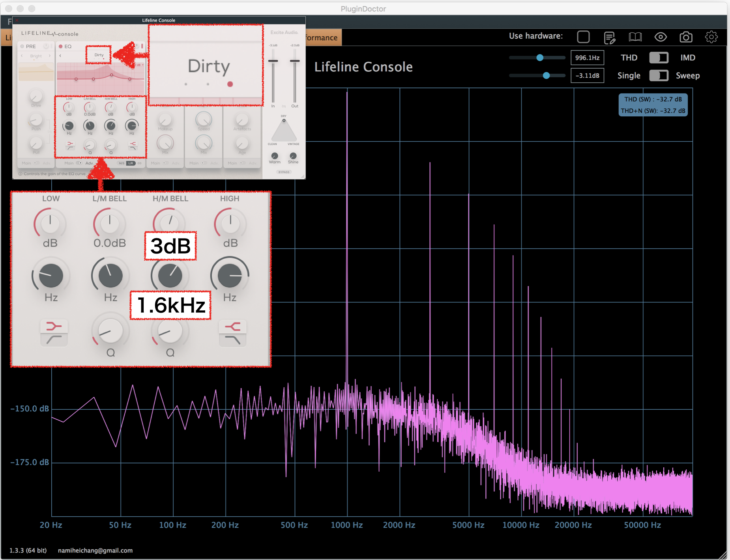Click the BYPASS button

click(284, 172)
